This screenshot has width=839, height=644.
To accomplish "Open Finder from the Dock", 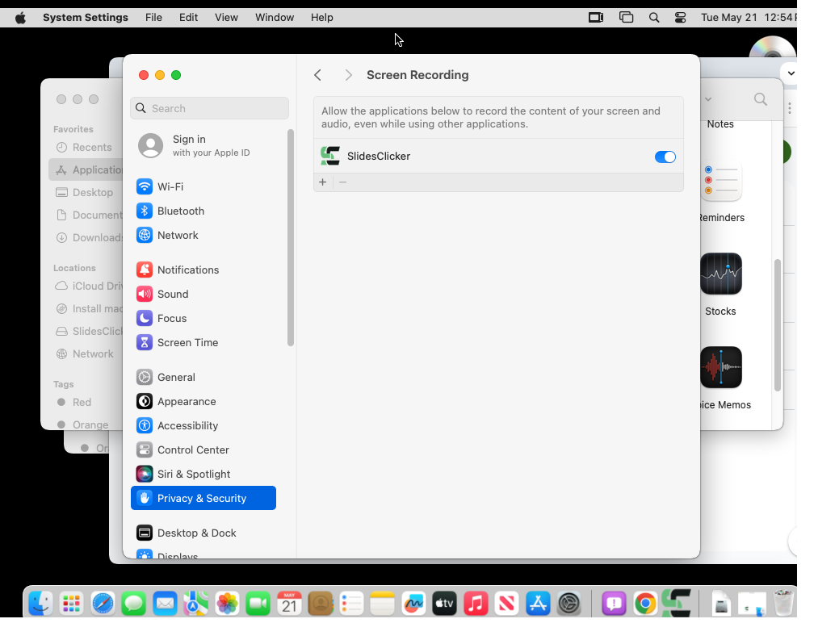I will point(40,604).
